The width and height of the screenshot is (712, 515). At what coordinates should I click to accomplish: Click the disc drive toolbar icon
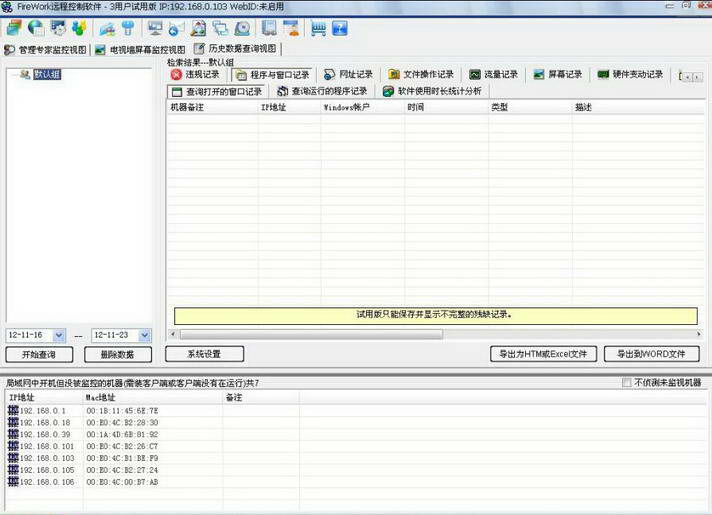242,28
